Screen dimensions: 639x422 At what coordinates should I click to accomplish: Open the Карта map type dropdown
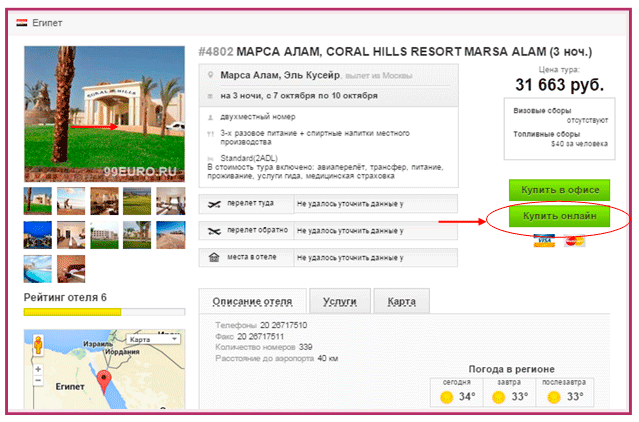pos(153,339)
